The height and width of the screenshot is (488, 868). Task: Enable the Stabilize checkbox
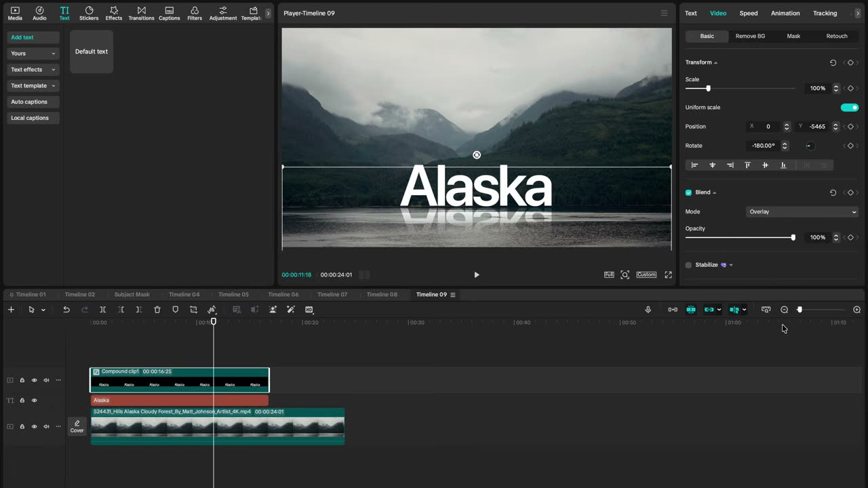(688, 265)
